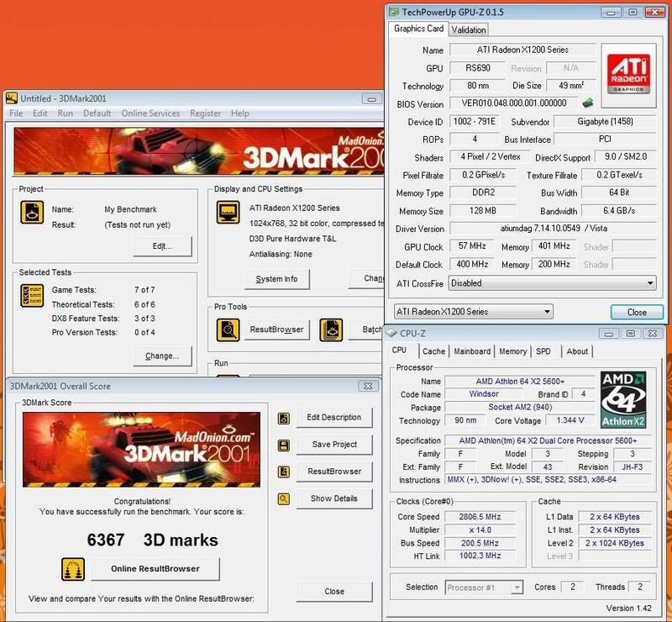Click the Project benchmark icon in 3DMark2001
This screenshot has height=622, width=672.
pos(32,213)
